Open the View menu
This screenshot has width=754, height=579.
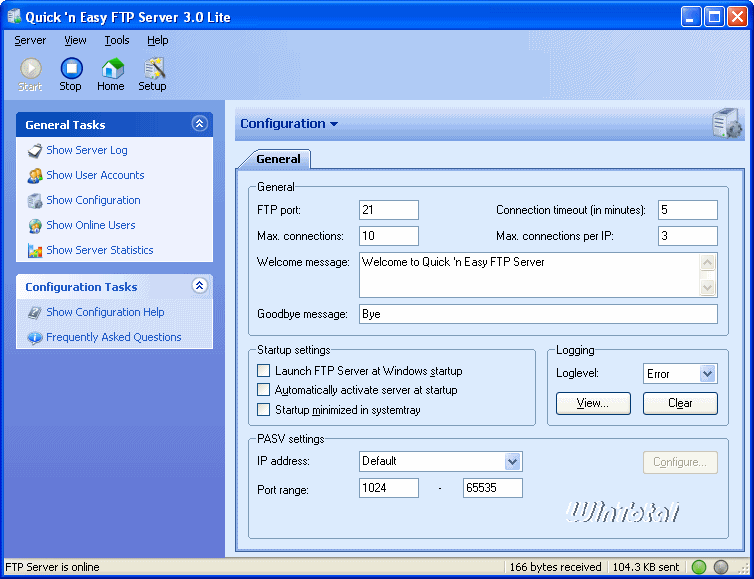pyautogui.click(x=75, y=40)
